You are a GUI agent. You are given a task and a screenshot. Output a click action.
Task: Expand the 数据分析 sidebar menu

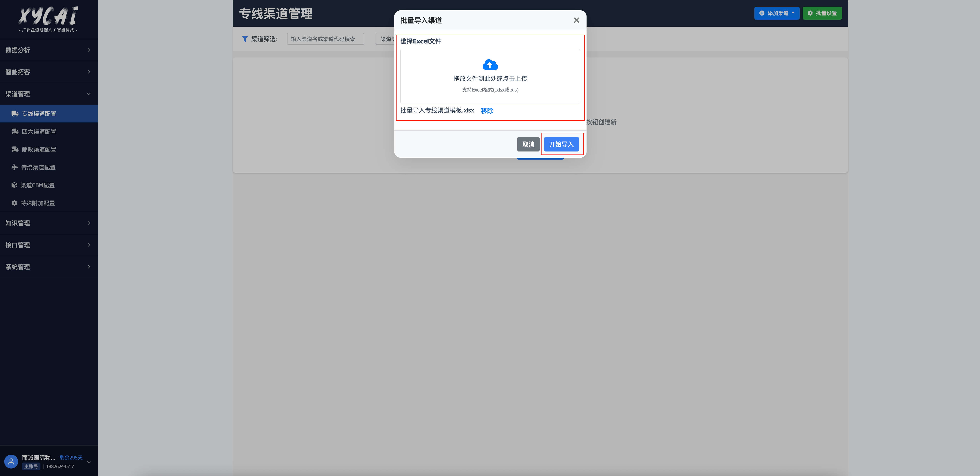[x=49, y=50]
